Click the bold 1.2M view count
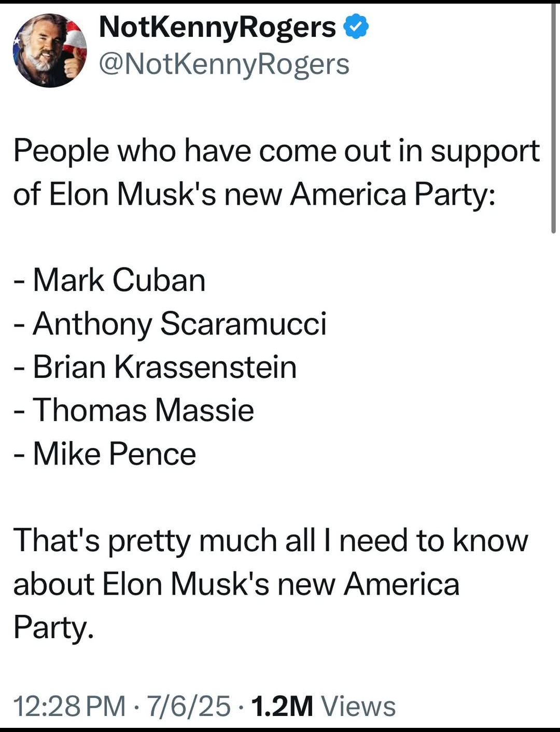Image resolution: width=560 pixels, height=732 pixels. tap(282, 706)
